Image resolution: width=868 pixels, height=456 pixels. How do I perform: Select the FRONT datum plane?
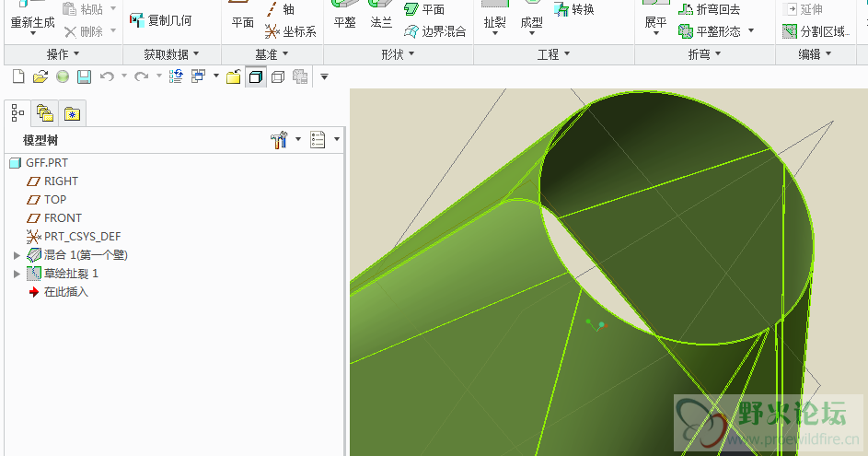tap(54, 217)
